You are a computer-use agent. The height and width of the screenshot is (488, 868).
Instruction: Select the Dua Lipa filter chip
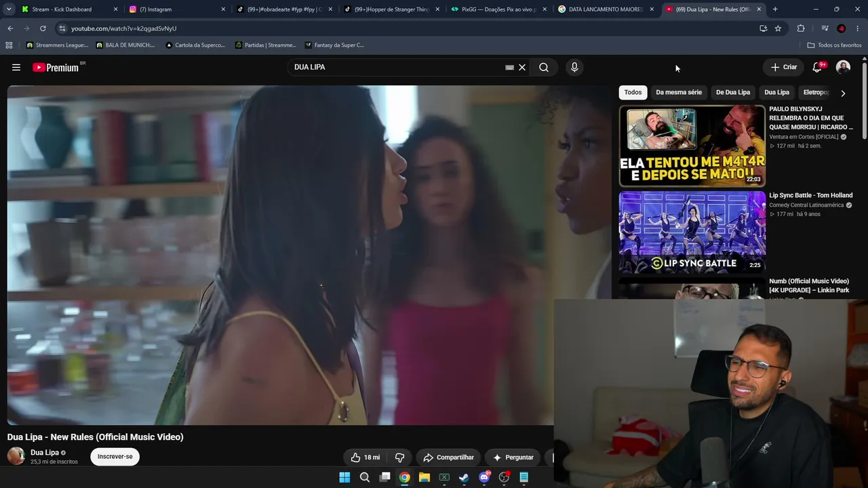(x=776, y=92)
